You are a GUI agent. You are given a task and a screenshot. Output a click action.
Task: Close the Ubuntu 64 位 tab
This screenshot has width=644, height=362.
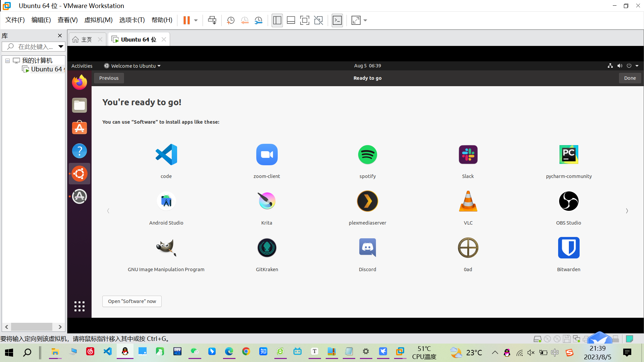[164, 39]
